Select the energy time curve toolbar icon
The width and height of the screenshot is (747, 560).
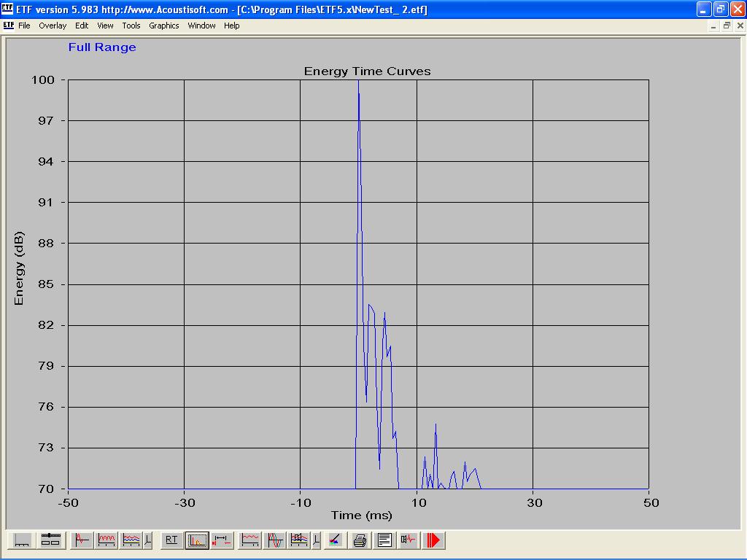click(197, 540)
